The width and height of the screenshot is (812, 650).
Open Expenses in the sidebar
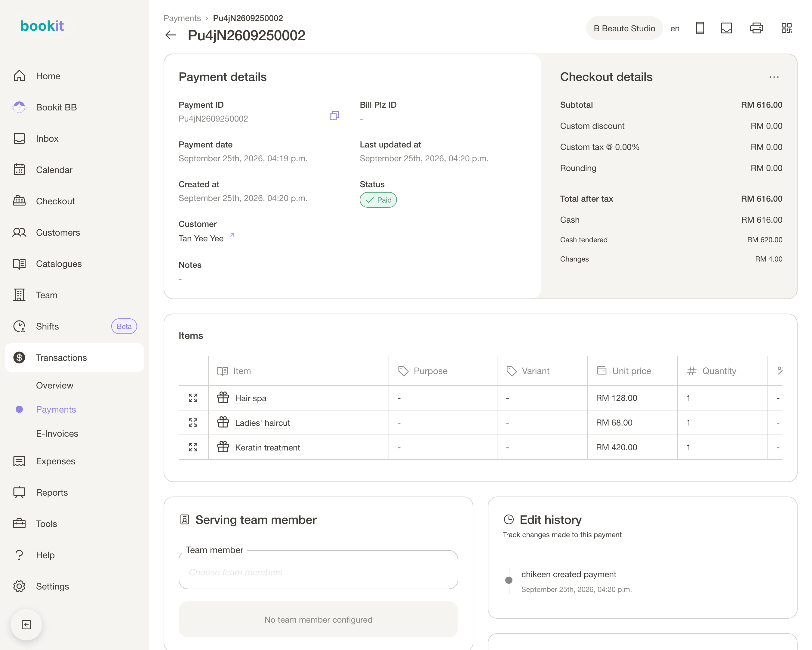click(75, 461)
